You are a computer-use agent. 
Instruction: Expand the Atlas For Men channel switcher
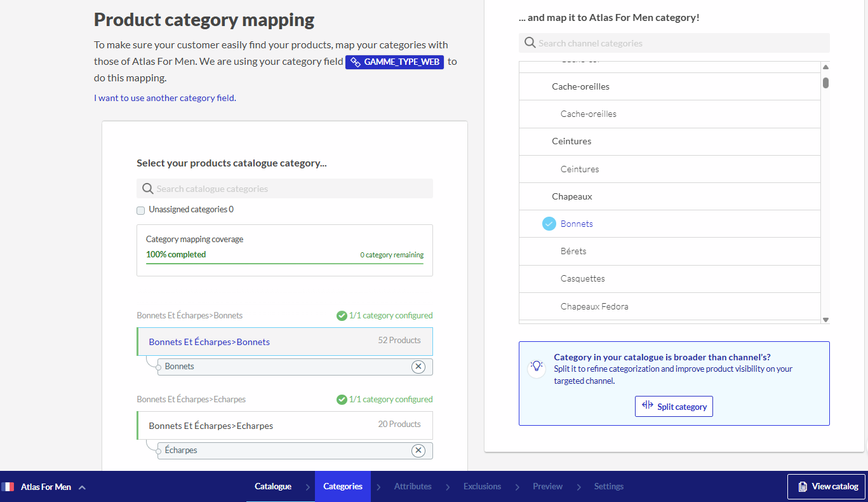coord(82,487)
